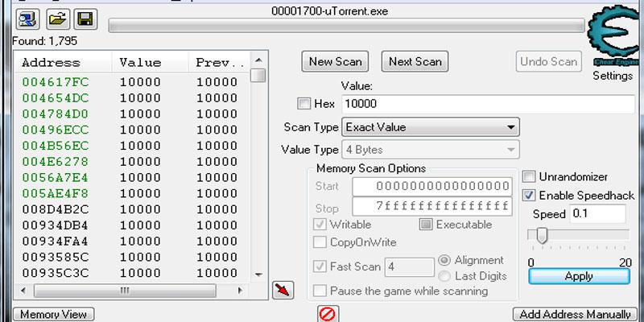
Task: Select the Last Digits radio button
Action: click(x=444, y=276)
